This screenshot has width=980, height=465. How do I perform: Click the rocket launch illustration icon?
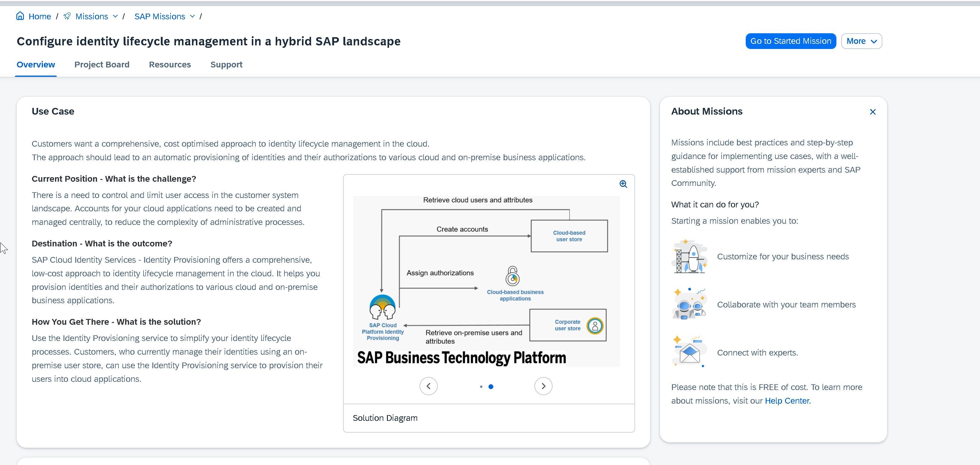click(x=690, y=256)
